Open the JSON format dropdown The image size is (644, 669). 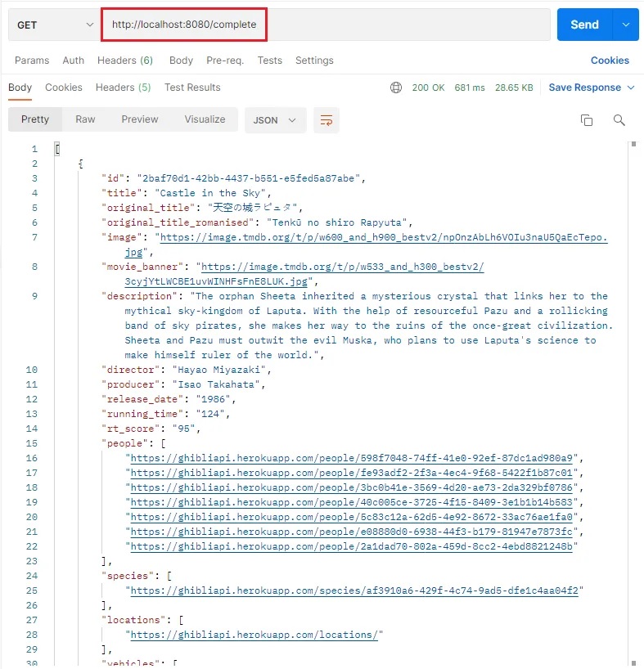click(275, 120)
